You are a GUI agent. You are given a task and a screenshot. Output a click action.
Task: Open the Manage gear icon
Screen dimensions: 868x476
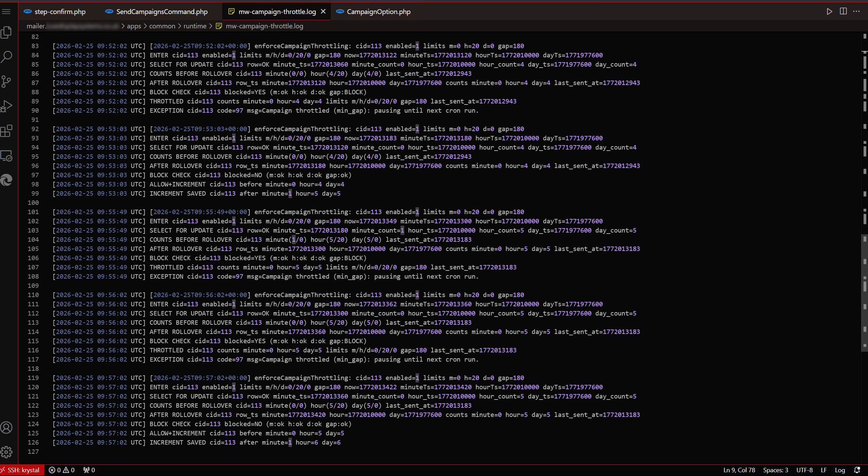coord(6,452)
